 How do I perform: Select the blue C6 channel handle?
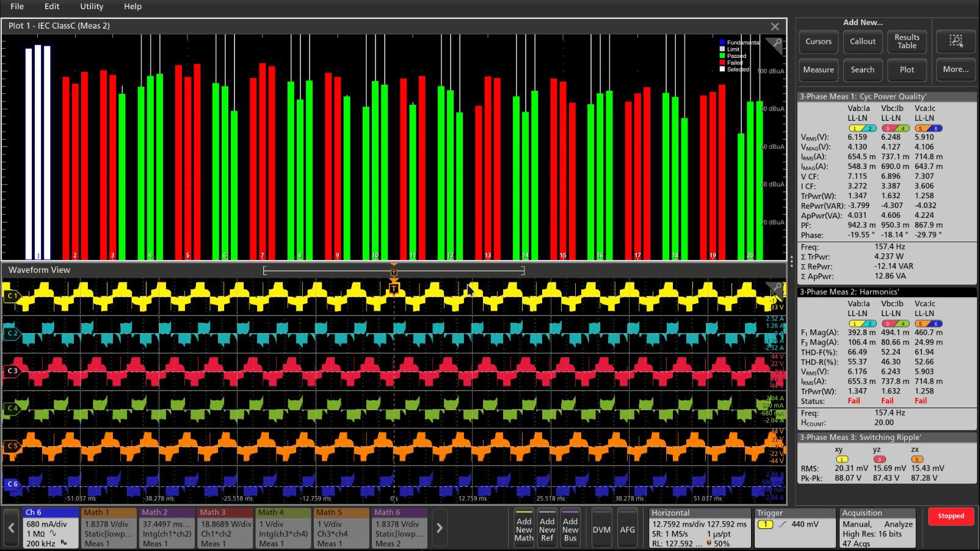pos(12,484)
